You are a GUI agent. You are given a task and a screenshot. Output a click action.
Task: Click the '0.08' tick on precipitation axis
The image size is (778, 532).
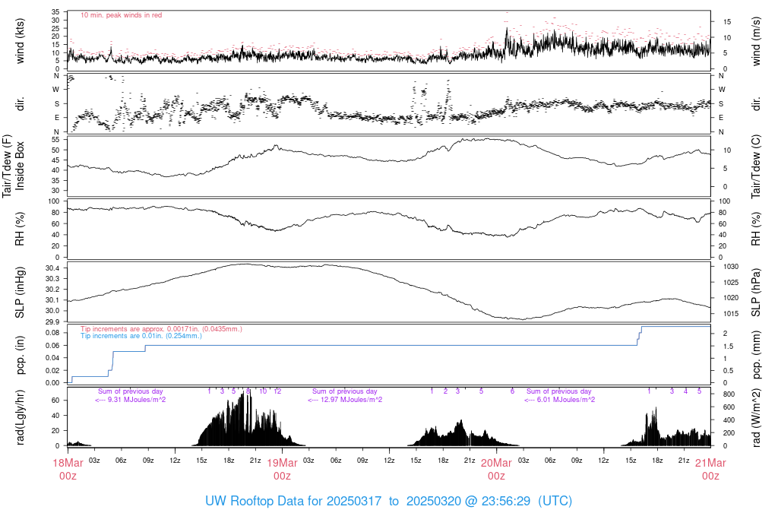pyautogui.click(x=52, y=333)
